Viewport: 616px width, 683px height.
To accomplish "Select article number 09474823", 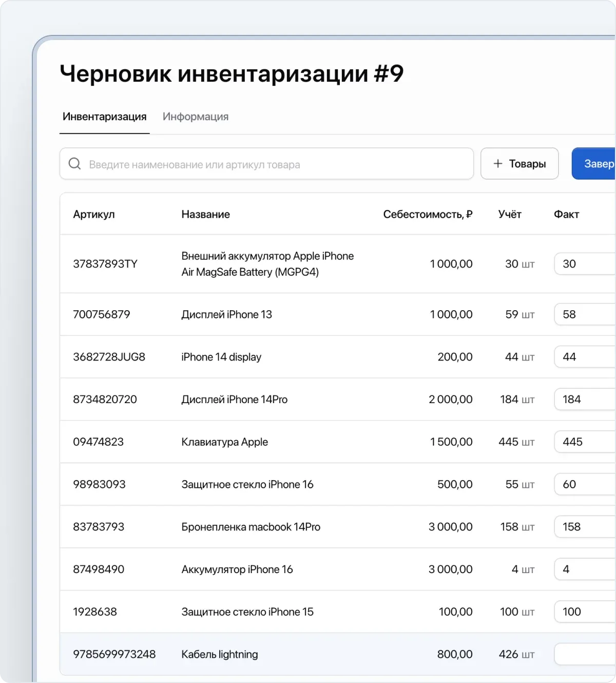I will [98, 442].
